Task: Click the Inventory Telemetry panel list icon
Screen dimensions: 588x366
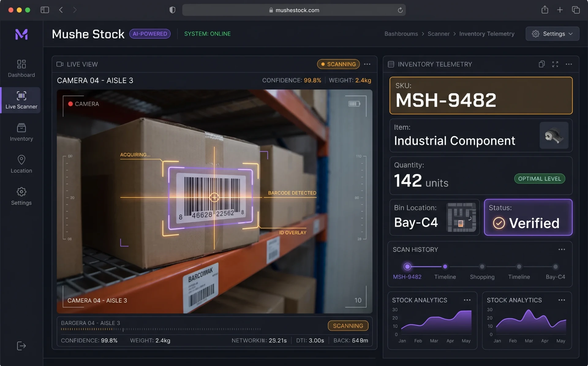Action: click(x=391, y=64)
